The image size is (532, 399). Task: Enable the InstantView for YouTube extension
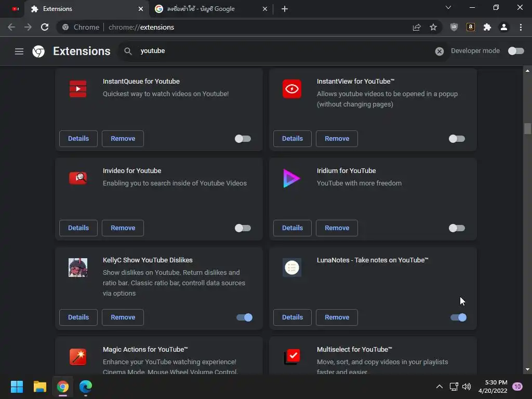coord(457,139)
